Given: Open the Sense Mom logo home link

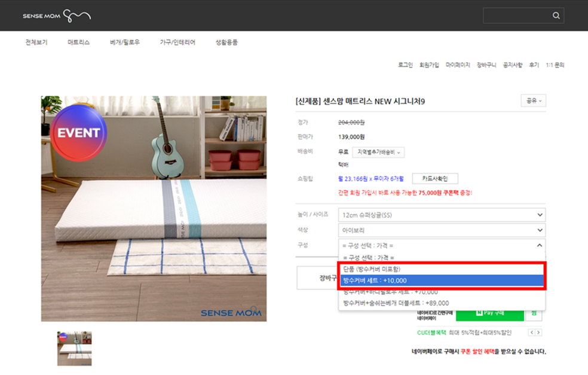Looking at the screenshot, I should 57,16.
